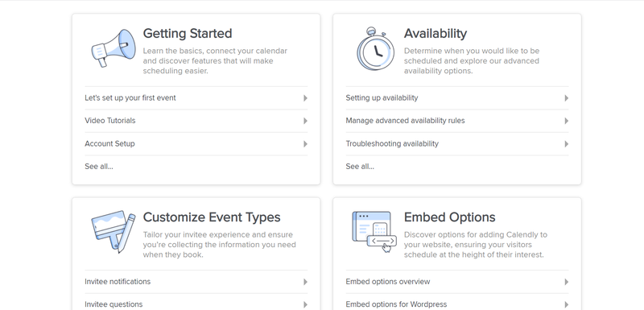The image size is (644, 310).
Task: Open Let's set up your first event
Action: (130, 97)
